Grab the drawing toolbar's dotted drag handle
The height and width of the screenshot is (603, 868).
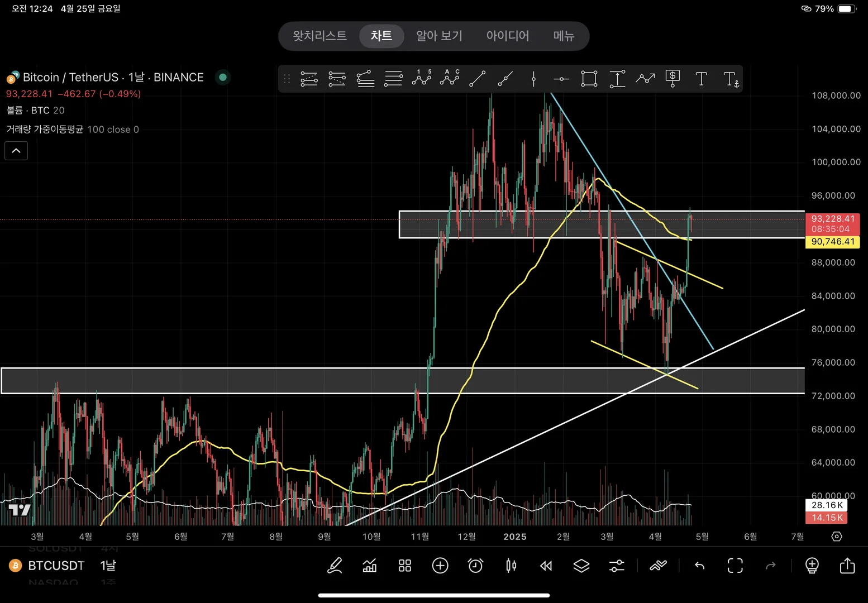(x=287, y=79)
